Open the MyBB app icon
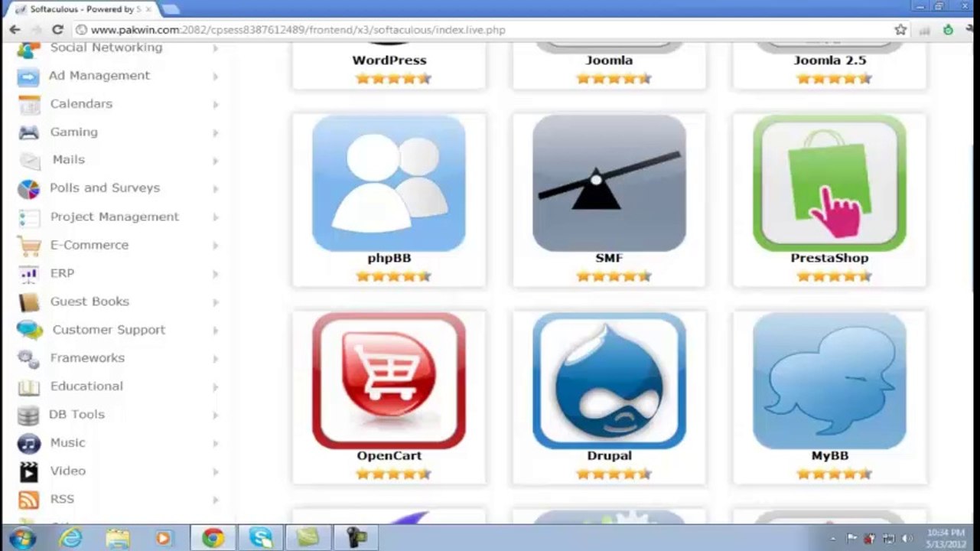980x551 pixels. pyautogui.click(x=829, y=380)
